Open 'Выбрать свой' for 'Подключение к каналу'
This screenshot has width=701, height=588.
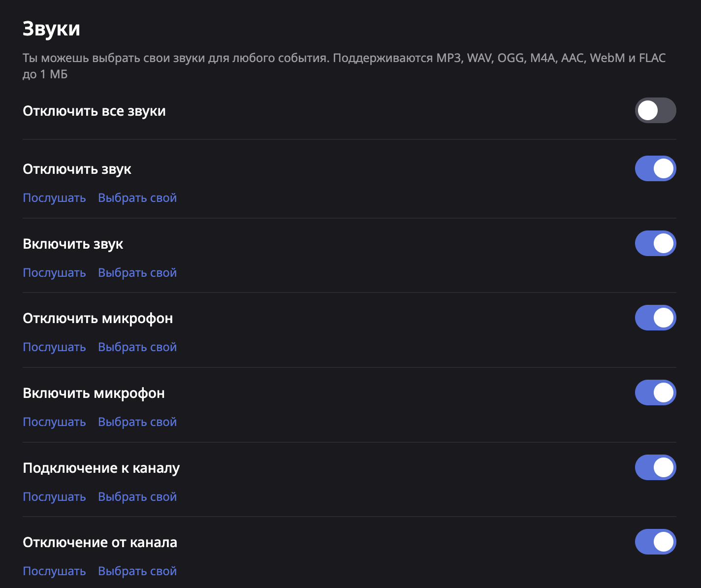click(x=137, y=497)
